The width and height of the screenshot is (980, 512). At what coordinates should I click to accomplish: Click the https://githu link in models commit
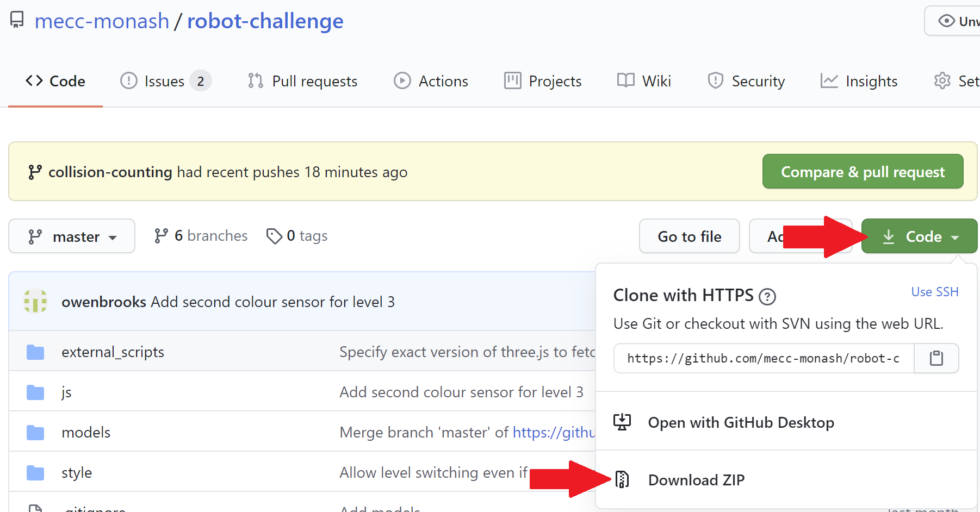pos(554,433)
